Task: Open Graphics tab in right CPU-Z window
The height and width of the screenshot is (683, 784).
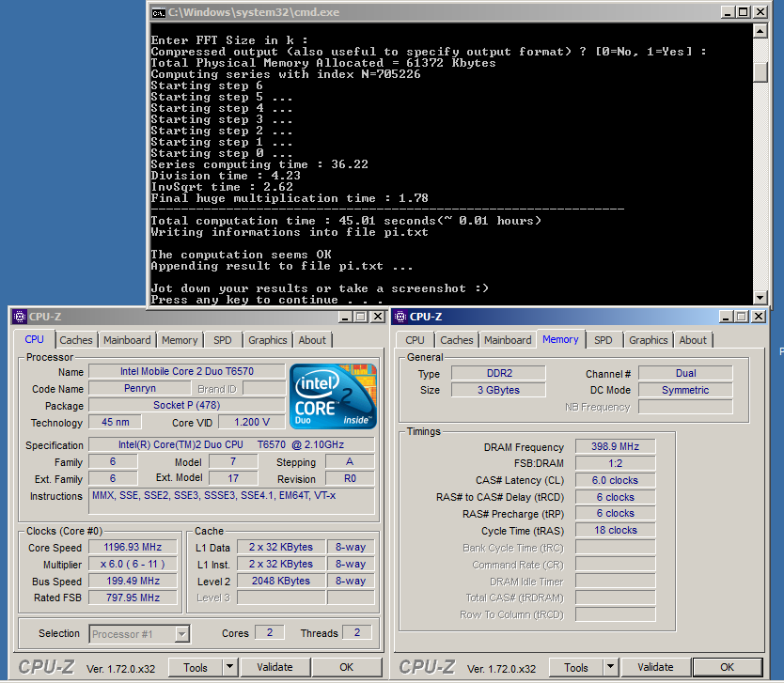Action: pos(648,340)
